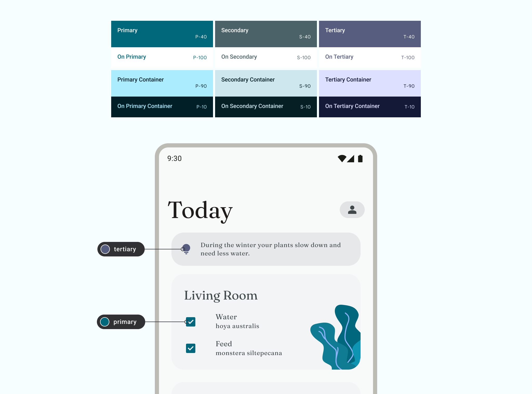Select the Living Room section header
The width and height of the screenshot is (532, 394).
click(x=220, y=295)
